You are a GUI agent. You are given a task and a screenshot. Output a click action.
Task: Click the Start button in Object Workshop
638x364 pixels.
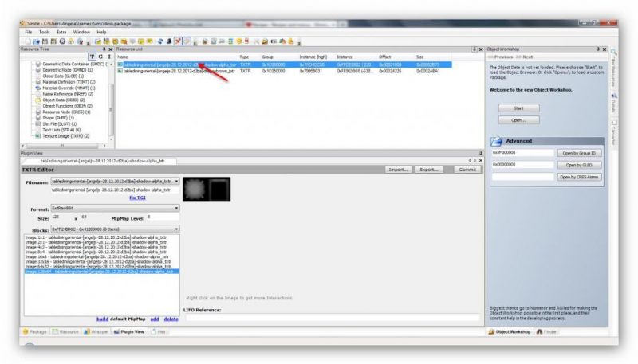click(x=518, y=108)
